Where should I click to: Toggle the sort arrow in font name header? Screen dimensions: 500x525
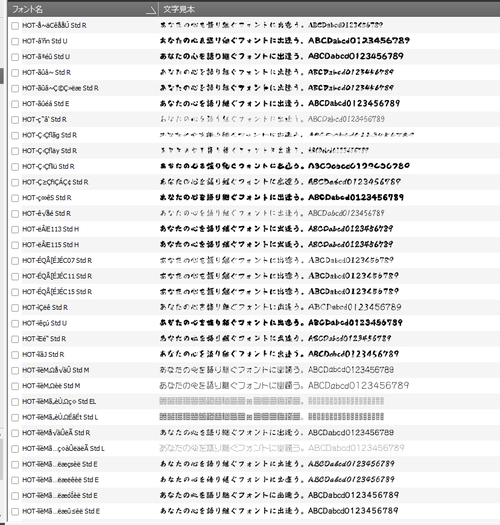point(151,11)
